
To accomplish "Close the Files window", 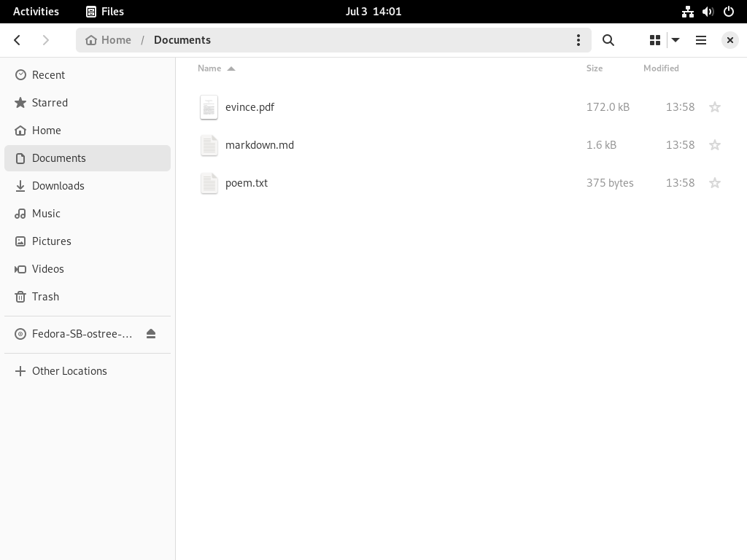I will [x=729, y=40].
